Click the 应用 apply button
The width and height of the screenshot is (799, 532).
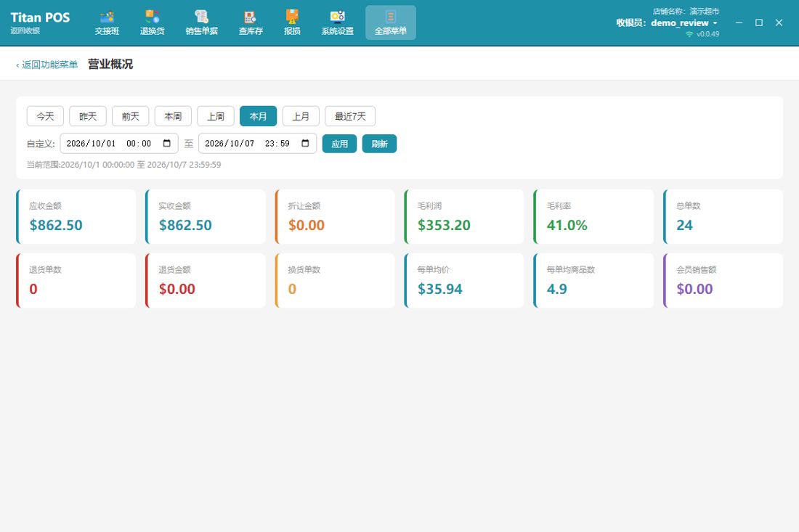click(339, 144)
